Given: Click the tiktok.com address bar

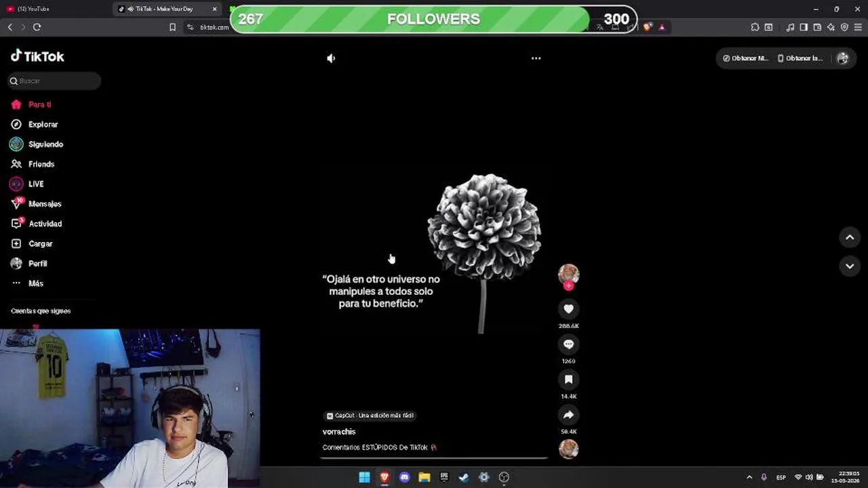Looking at the screenshot, I should [214, 27].
